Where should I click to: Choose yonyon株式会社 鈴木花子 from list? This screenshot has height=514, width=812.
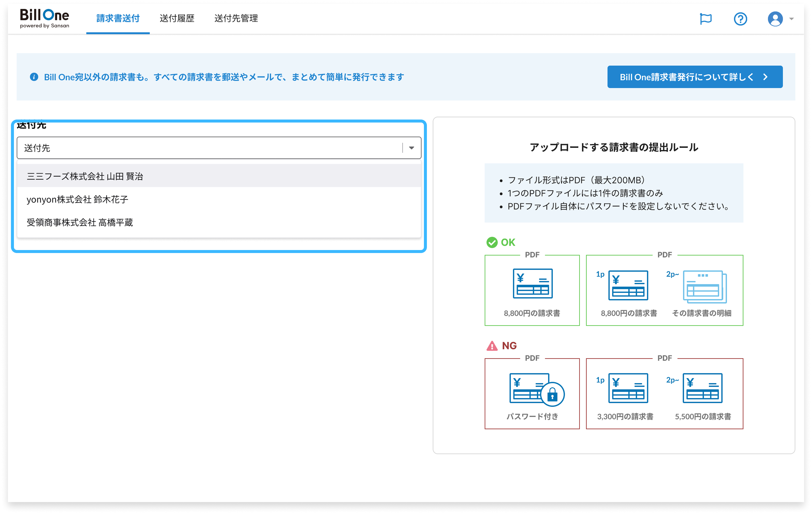click(x=78, y=199)
